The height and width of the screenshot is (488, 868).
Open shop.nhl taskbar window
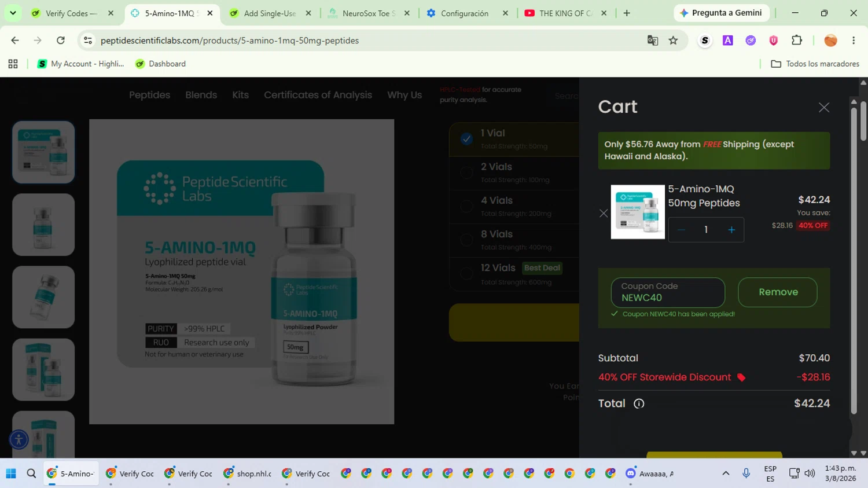point(247,474)
